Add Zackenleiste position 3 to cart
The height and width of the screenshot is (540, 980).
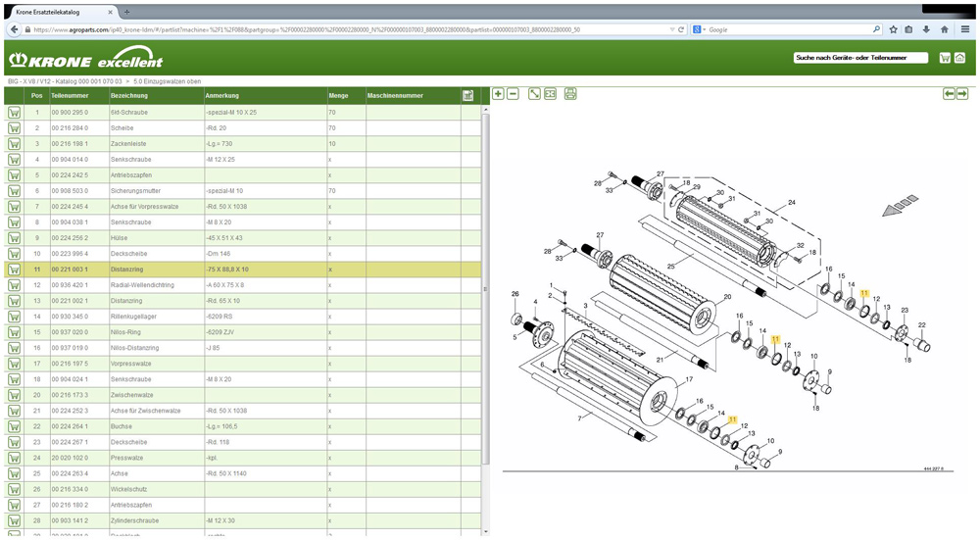[x=15, y=143]
